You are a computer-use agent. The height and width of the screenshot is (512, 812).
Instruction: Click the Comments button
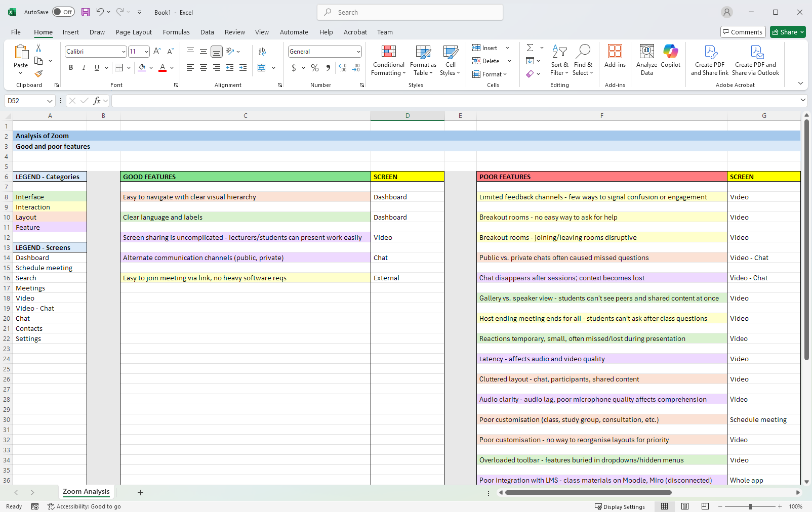[743, 32]
